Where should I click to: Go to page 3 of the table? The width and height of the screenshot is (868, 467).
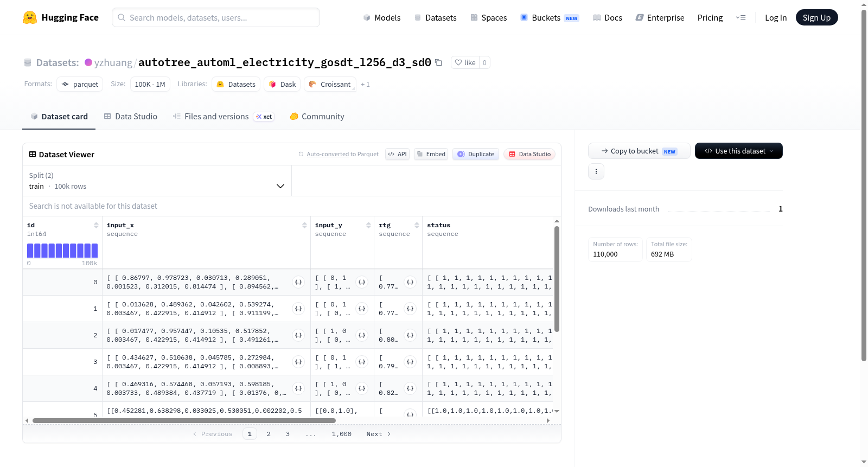coord(288,434)
